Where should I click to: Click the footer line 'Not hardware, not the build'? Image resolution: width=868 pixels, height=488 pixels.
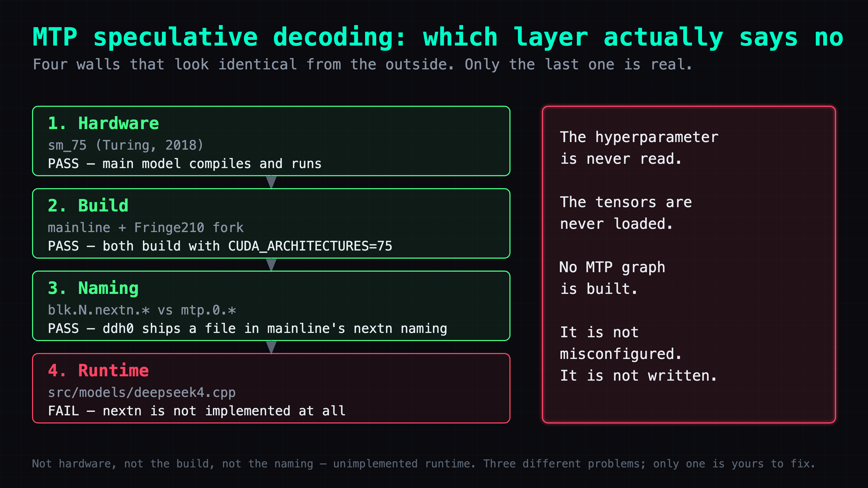[x=423, y=464]
